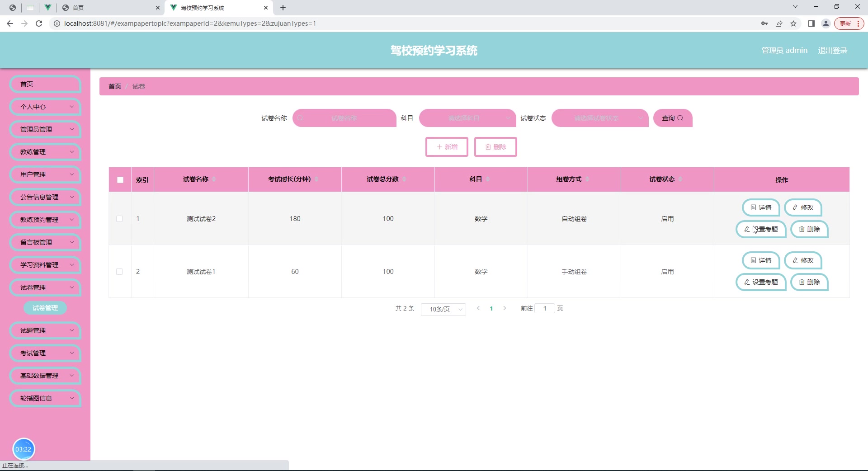The image size is (868, 471).
Task: Click sort arrows on 试卷名称 column
Action: pos(214,179)
